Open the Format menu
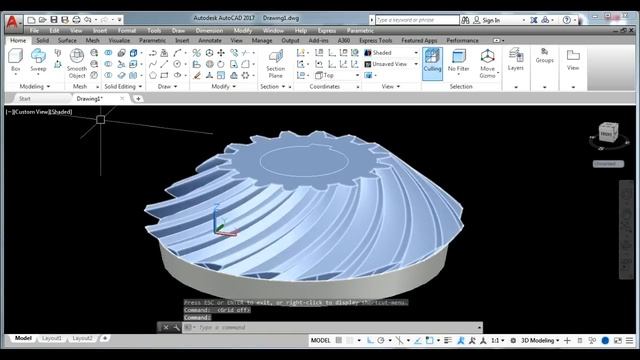 (127, 31)
